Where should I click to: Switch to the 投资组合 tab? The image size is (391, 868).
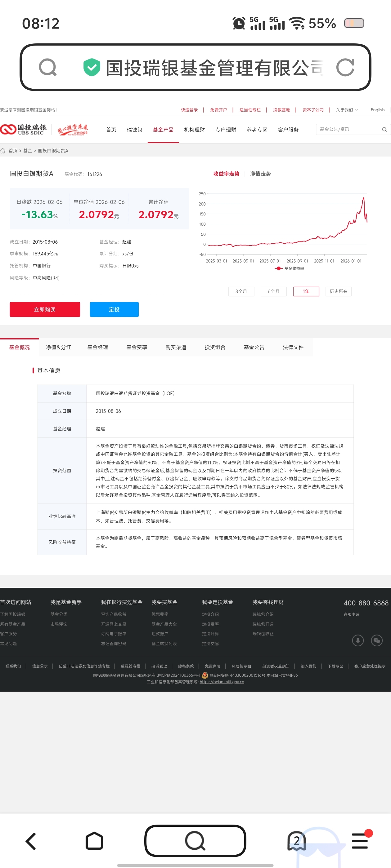pyautogui.click(x=215, y=348)
